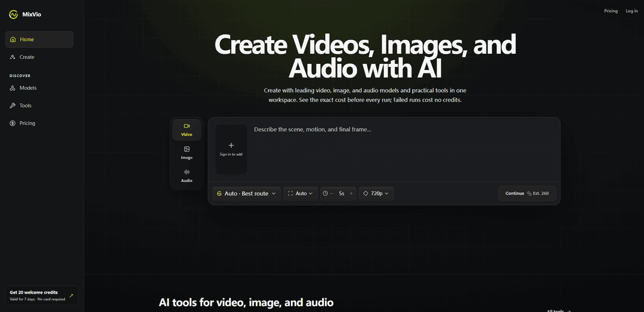Click the MixVio logo icon

point(14,14)
